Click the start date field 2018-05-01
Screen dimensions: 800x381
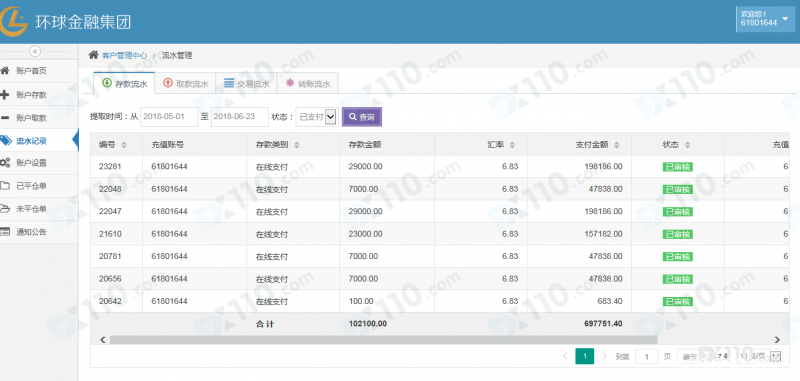tap(169, 117)
